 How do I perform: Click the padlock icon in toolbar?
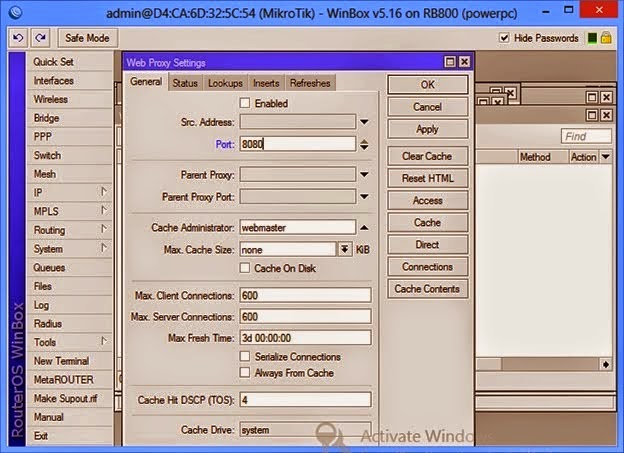[x=606, y=38]
